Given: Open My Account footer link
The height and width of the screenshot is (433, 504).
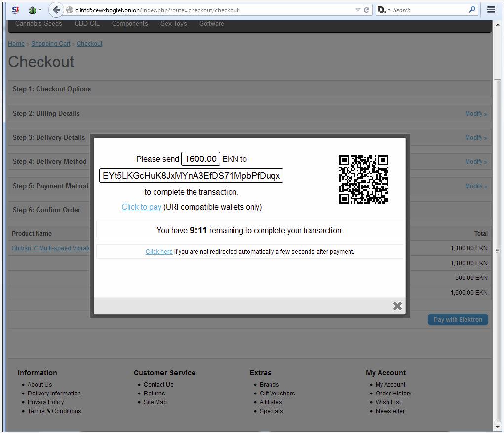Looking at the screenshot, I should (x=390, y=385).
